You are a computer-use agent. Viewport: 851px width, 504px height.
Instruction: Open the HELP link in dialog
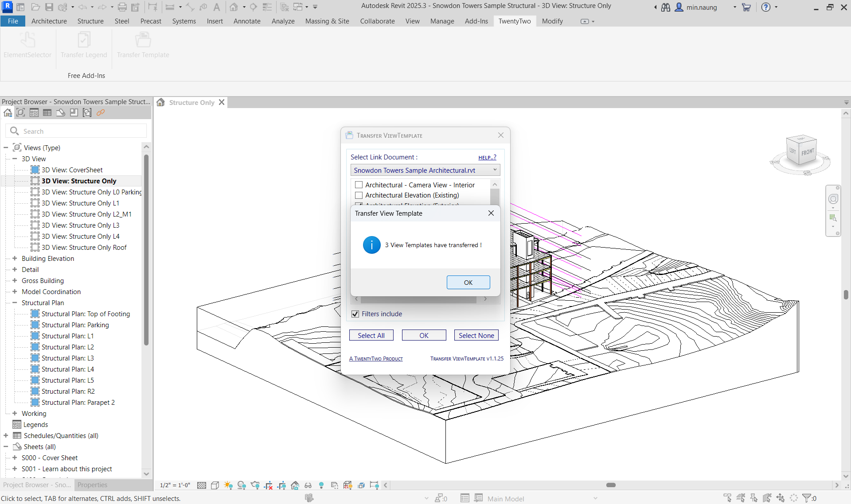(x=487, y=158)
